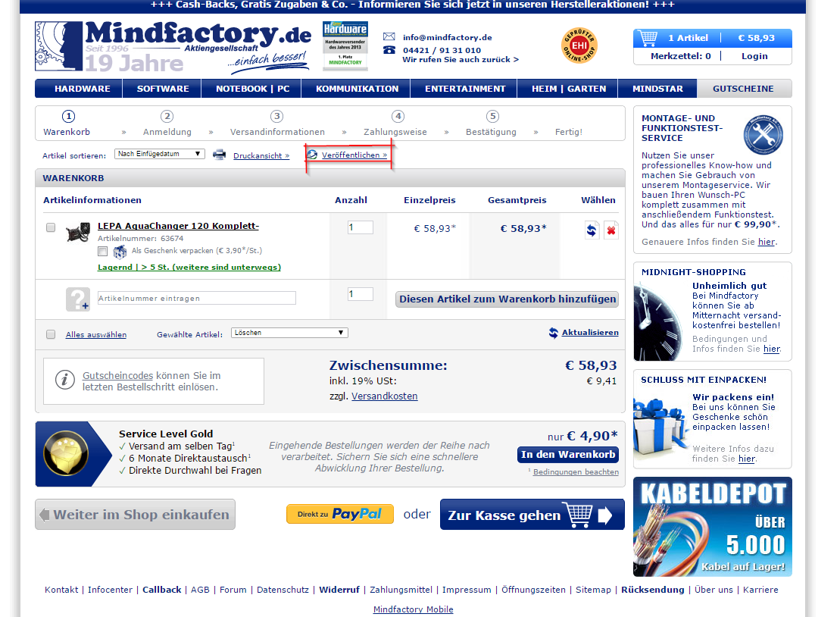Screen dimensions: 840x617
Task: Open the ENTERTAINMENT menu
Action: tap(464, 89)
